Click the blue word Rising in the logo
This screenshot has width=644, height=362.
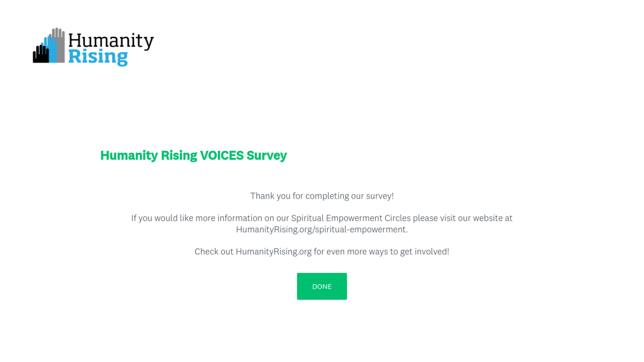pos(98,57)
